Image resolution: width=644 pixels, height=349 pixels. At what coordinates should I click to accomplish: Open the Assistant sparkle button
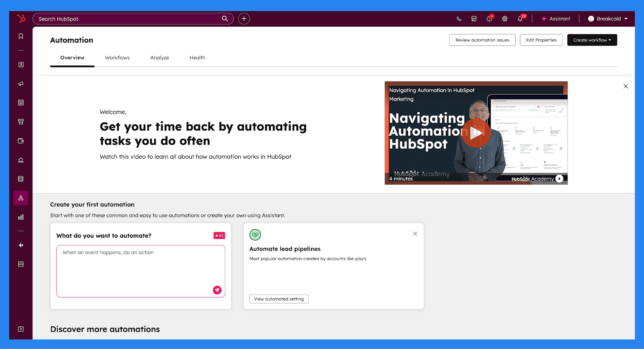click(x=556, y=19)
